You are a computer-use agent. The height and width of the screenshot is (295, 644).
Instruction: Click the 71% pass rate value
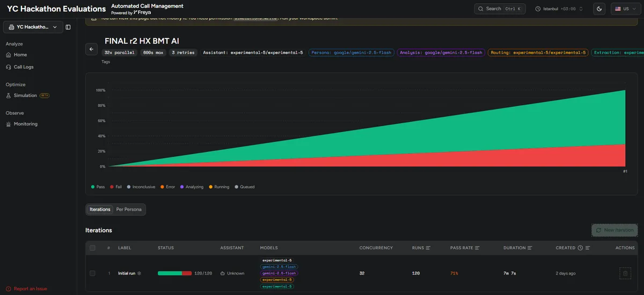pyautogui.click(x=454, y=274)
